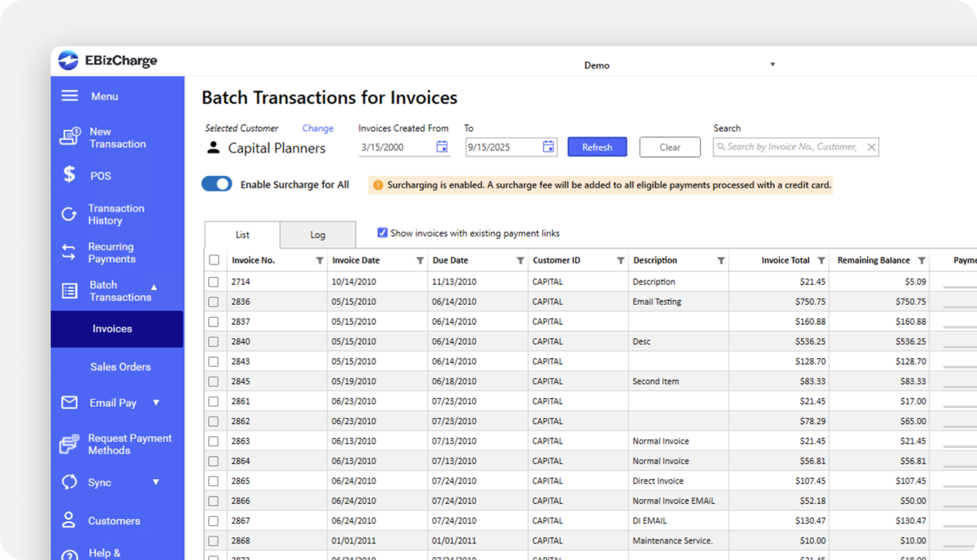The image size is (977, 560).
Task: Click the Customers person icon
Action: 69,520
